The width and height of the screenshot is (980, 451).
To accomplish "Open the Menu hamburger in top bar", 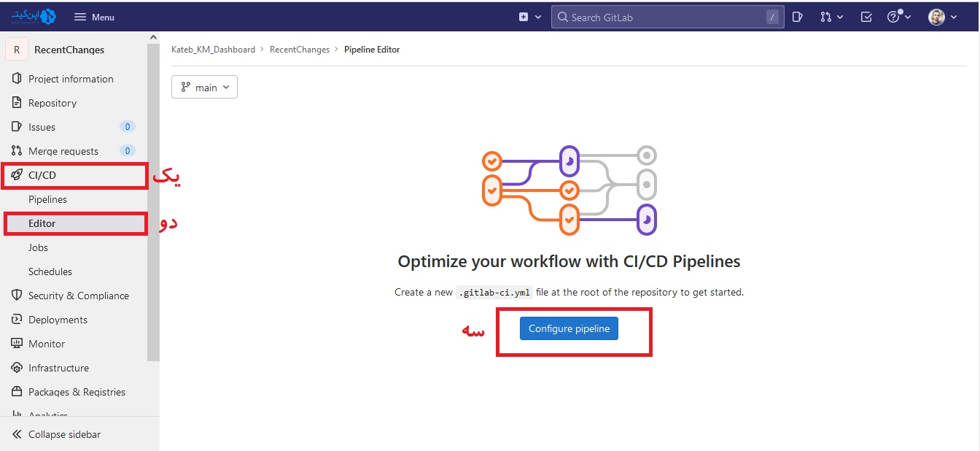I will click(x=95, y=17).
